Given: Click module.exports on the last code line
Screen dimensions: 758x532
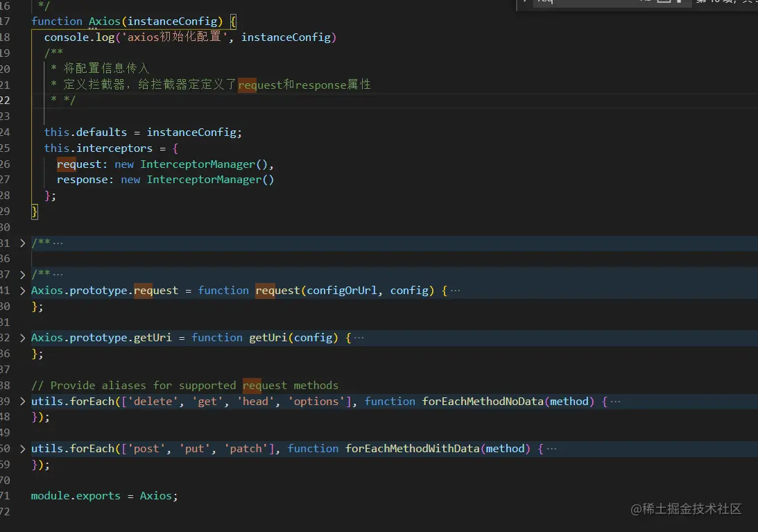Looking at the screenshot, I should (76, 496).
